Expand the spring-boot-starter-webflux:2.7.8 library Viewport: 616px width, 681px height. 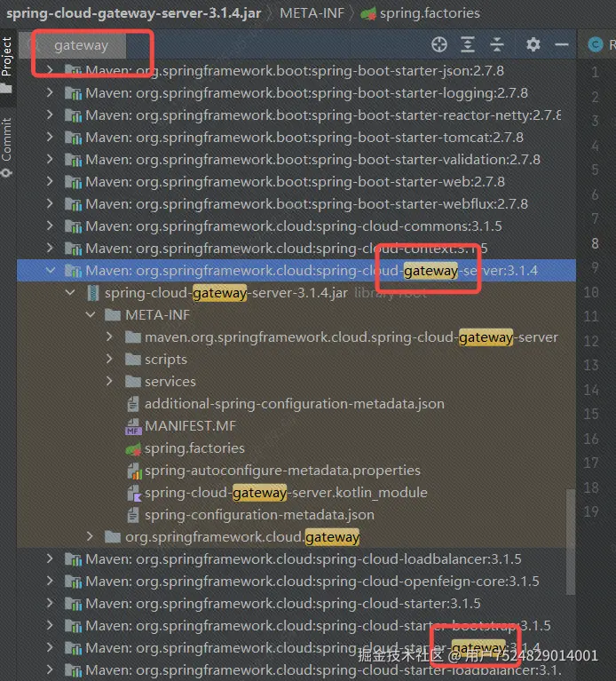point(50,202)
